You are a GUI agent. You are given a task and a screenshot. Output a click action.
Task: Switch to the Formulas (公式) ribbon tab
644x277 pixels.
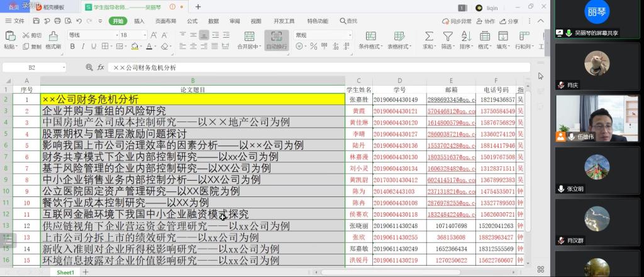192,21
